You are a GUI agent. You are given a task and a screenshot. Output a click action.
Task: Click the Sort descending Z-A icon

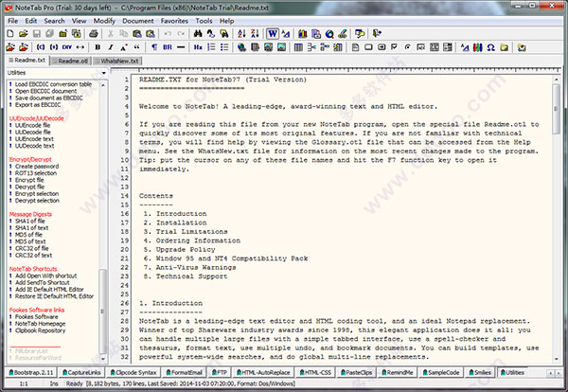point(255,34)
